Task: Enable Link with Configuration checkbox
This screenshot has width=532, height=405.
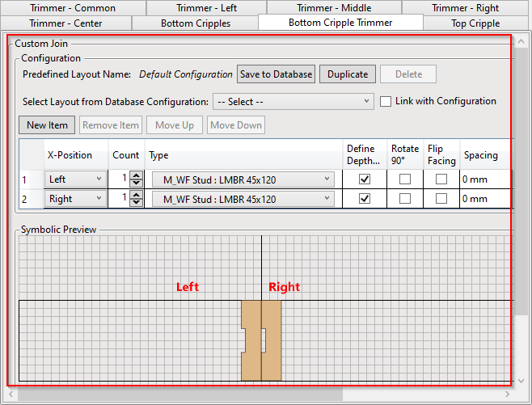Action: pyautogui.click(x=386, y=102)
